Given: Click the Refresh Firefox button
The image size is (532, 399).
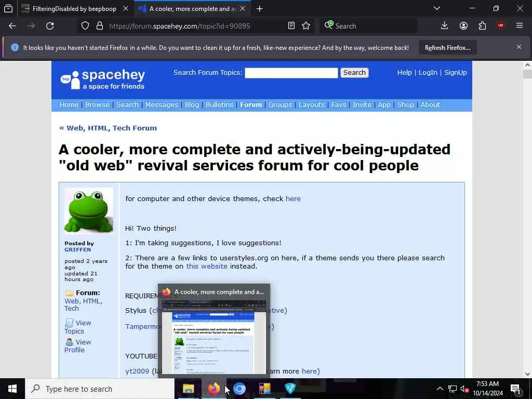Looking at the screenshot, I should 447,47.
